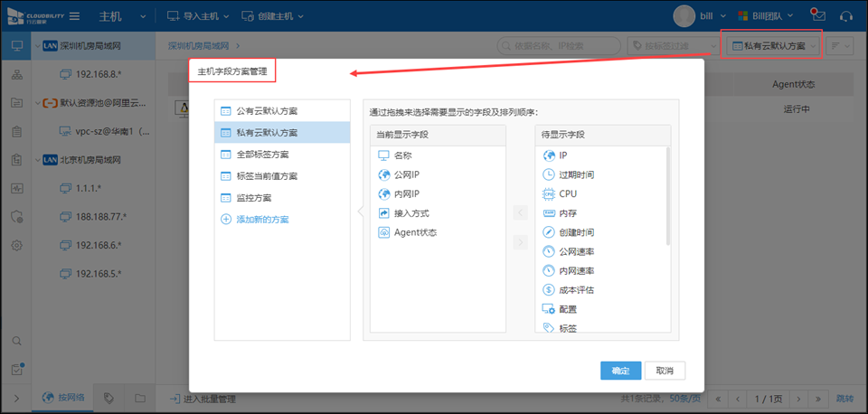Image resolution: width=868 pixels, height=414 pixels.
Task: Click the security shield sidebar icon
Action: (x=16, y=217)
